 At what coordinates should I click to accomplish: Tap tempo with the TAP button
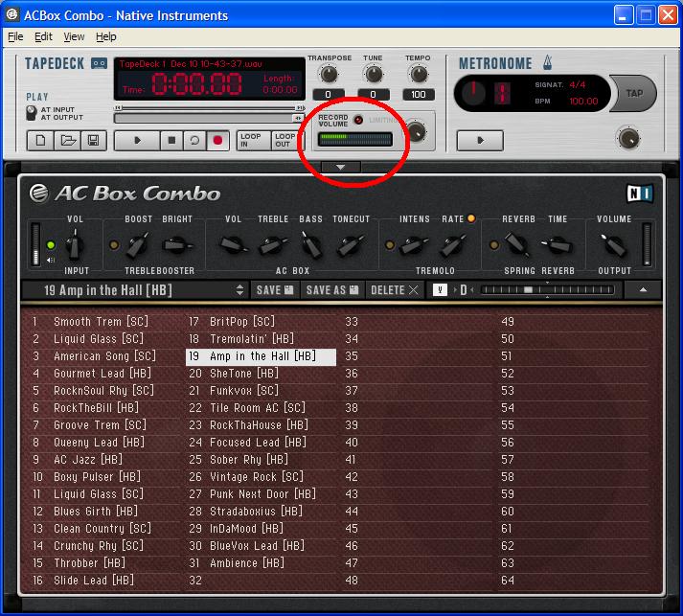click(x=634, y=93)
